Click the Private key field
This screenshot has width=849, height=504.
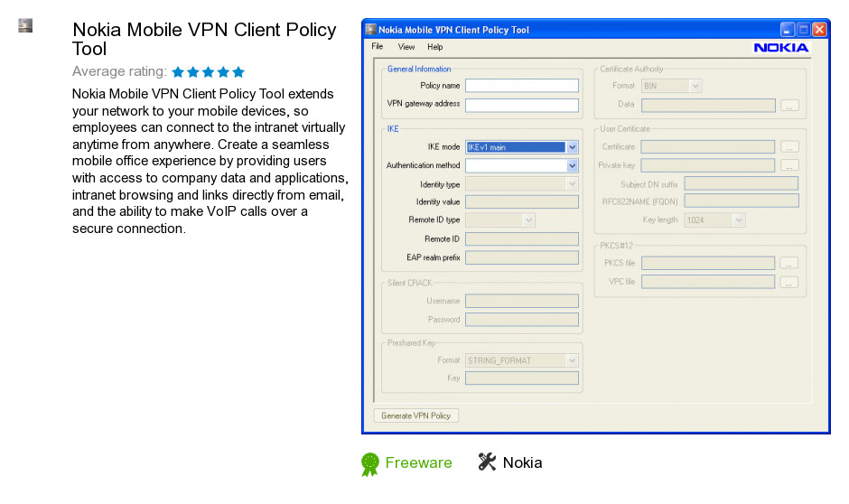[708, 165]
